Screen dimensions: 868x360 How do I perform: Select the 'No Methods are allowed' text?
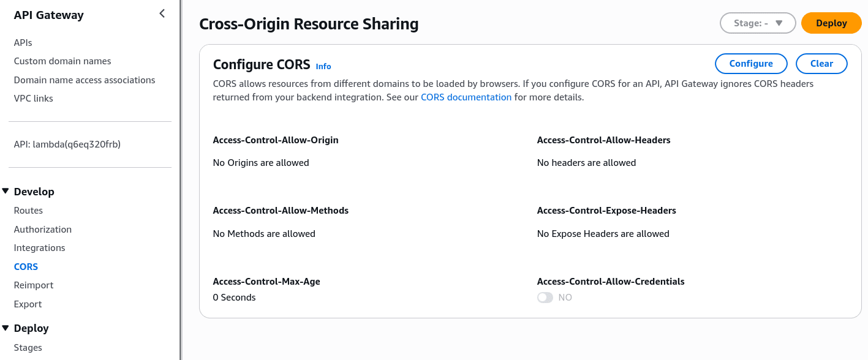(264, 234)
